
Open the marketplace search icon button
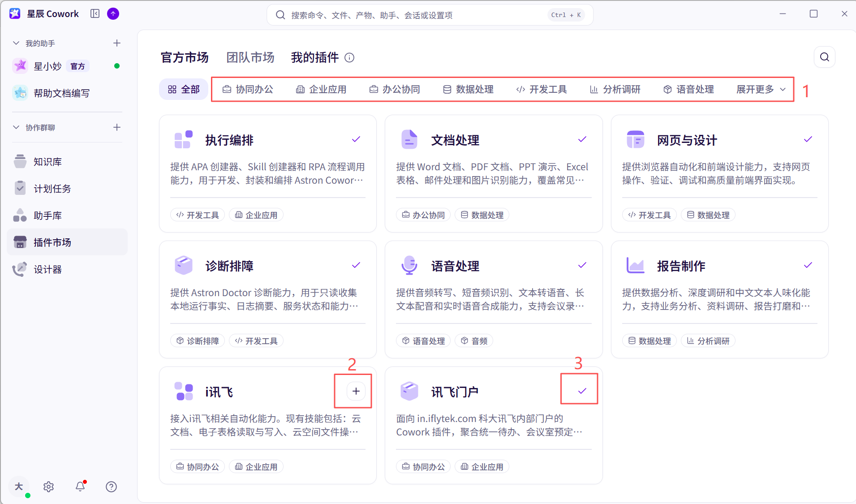pos(824,57)
